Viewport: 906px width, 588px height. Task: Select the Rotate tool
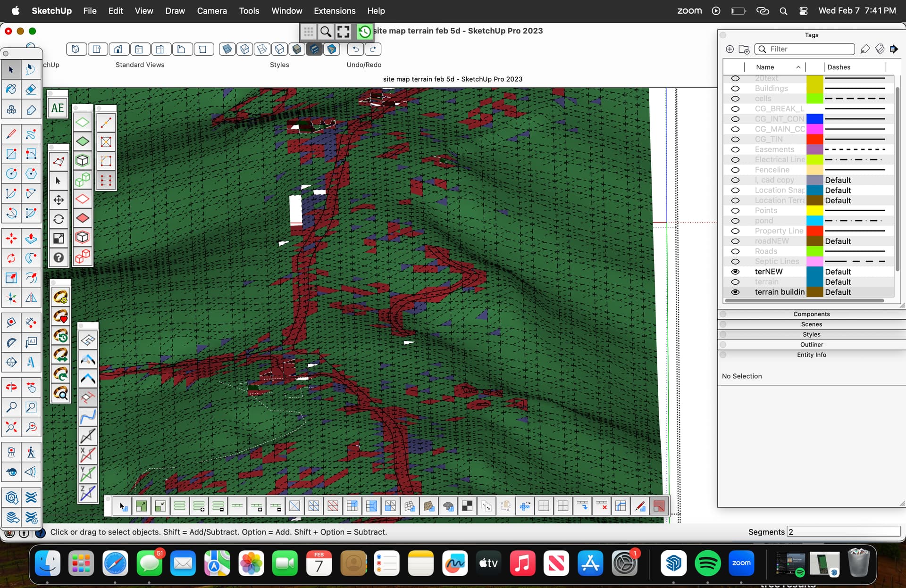pos(11,258)
